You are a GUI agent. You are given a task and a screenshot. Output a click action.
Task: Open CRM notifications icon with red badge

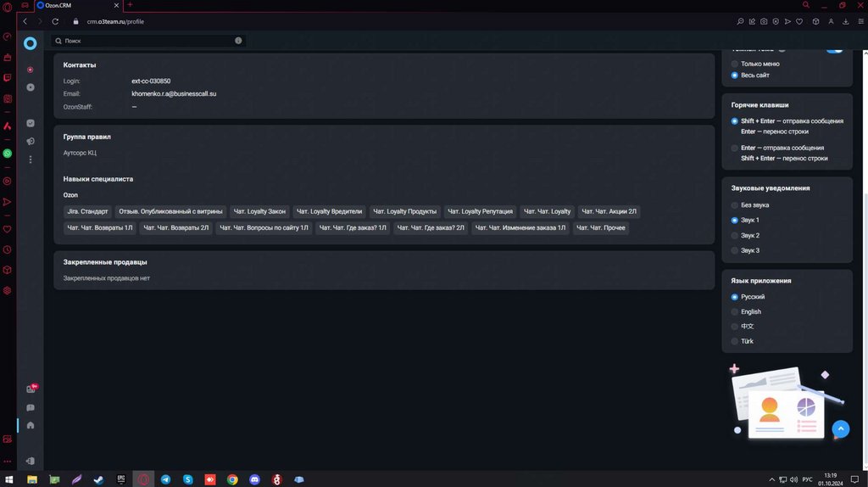click(x=31, y=389)
